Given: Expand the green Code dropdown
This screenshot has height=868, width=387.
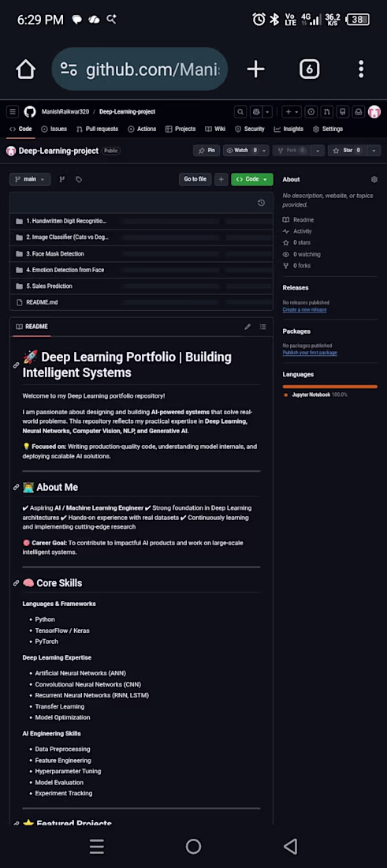Looking at the screenshot, I should [x=252, y=179].
